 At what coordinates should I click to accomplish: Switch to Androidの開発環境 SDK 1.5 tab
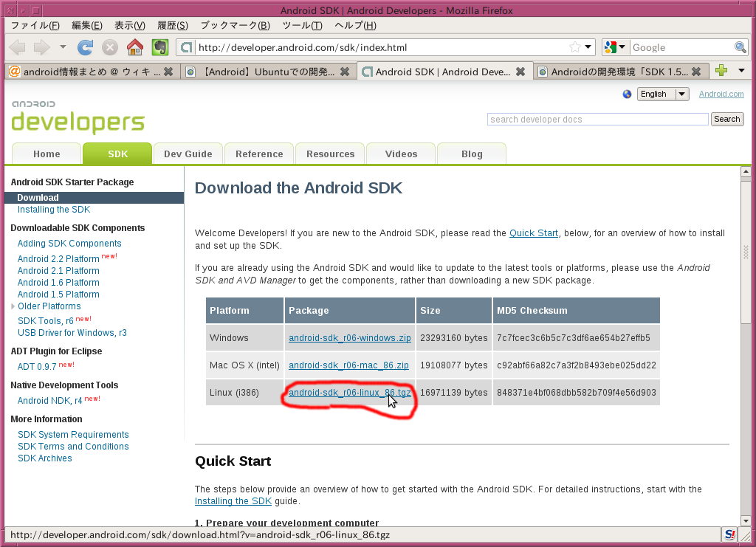point(621,72)
